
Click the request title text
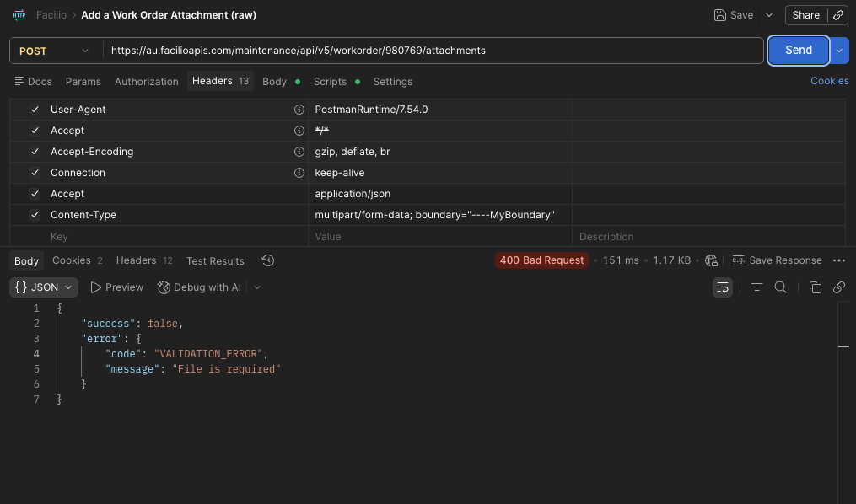pyautogui.click(x=169, y=15)
